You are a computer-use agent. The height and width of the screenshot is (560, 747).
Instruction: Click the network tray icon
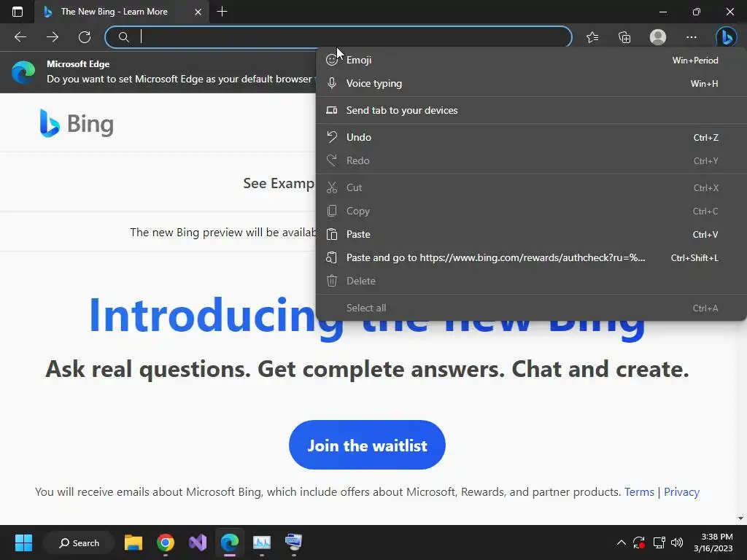[659, 542]
